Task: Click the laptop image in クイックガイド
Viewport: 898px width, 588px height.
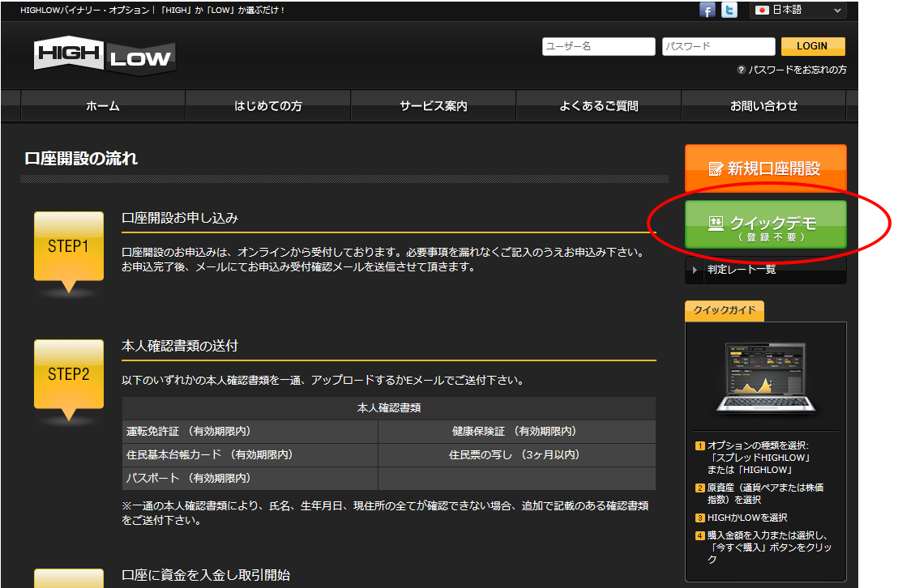Action: click(x=765, y=379)
